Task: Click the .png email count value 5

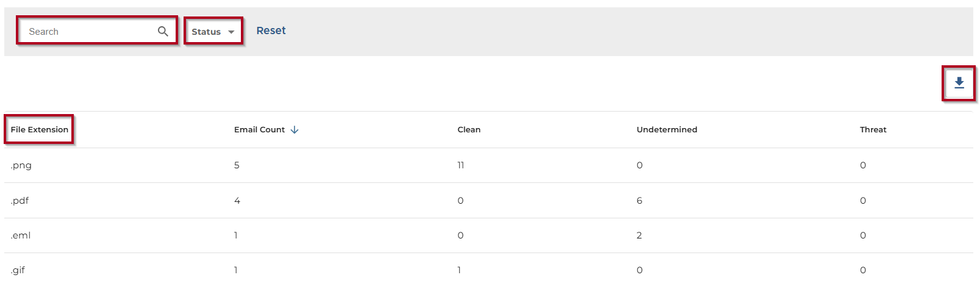Action: [x=237, y=165]
